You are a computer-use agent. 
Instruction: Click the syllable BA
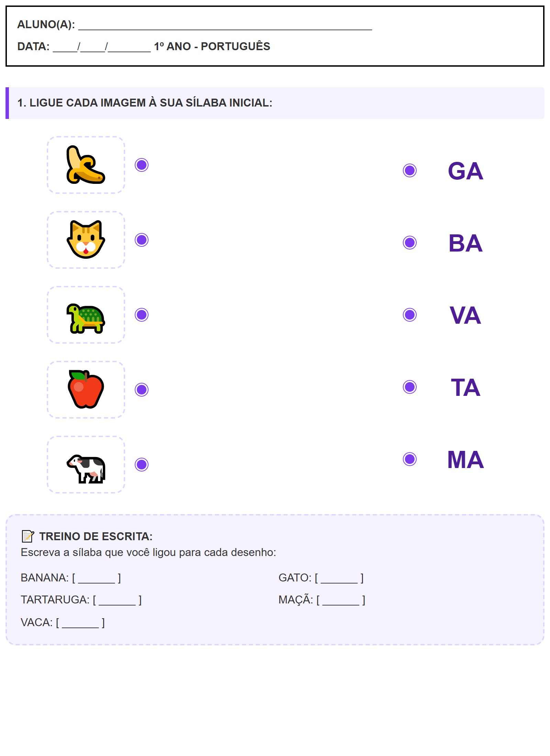(x=465, y=243)
